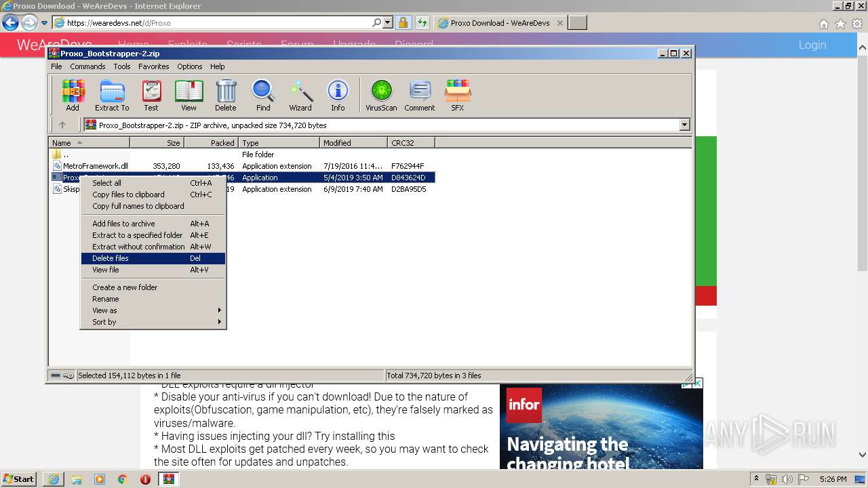Open Opera from the taskbar
868x488 pixels.
pos(145,479)
